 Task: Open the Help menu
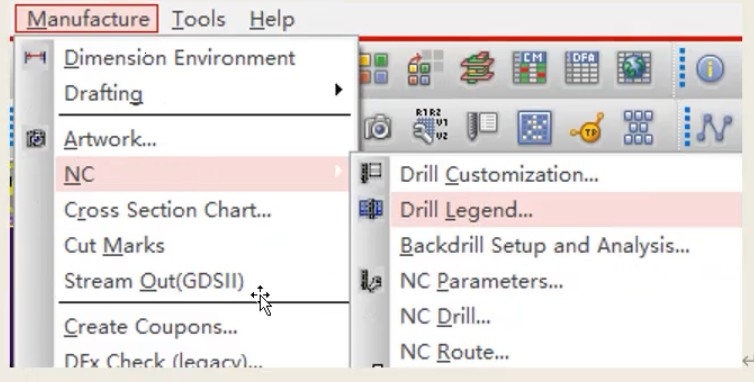click(x=272, y=19)
